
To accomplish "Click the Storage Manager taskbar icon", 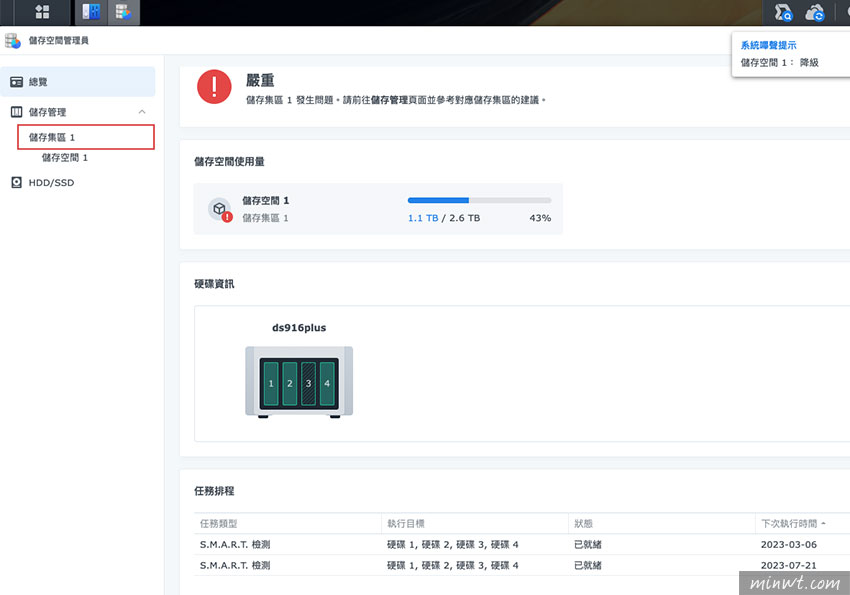I will (124, 12).
